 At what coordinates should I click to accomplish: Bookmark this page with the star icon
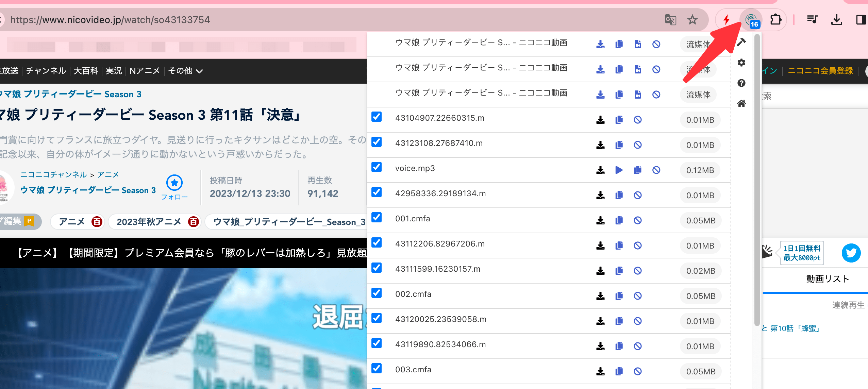692,20
